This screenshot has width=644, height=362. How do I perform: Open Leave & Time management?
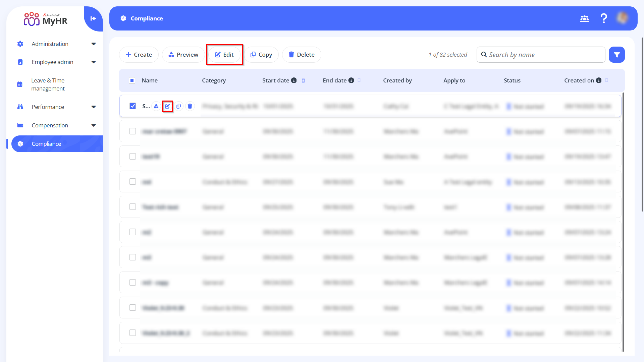(x=48, y=84)
